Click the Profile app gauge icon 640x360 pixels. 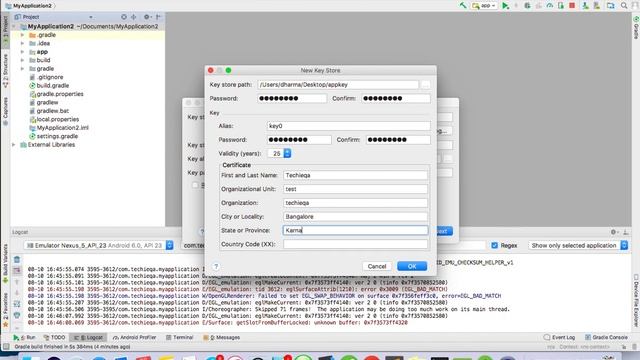(x=550, y=5)
